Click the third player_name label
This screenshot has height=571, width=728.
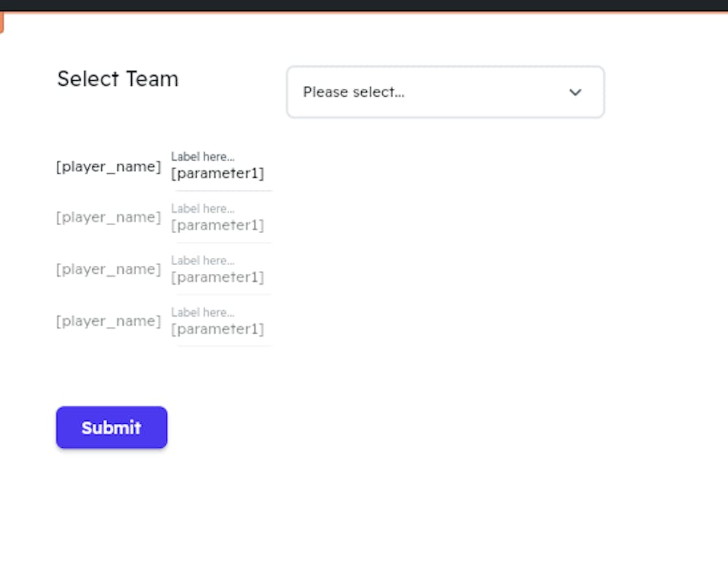(x=108, y=269)
